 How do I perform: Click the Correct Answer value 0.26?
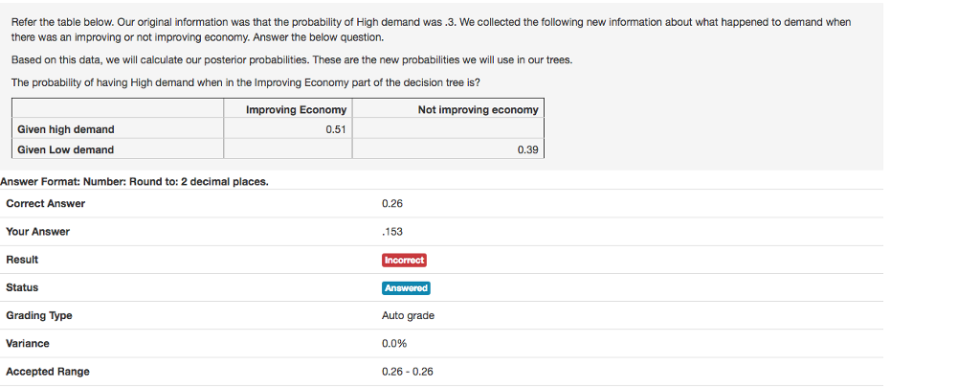(x=391, y=203)
